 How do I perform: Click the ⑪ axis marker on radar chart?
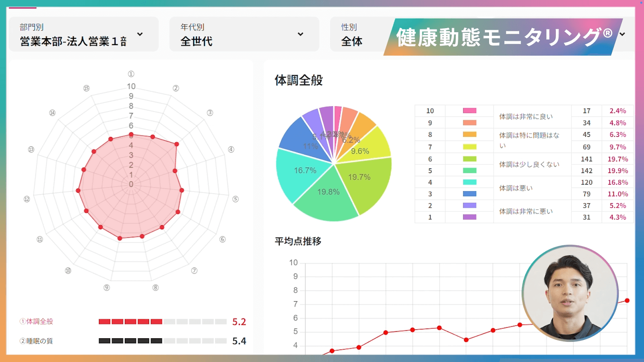[40, 239]
